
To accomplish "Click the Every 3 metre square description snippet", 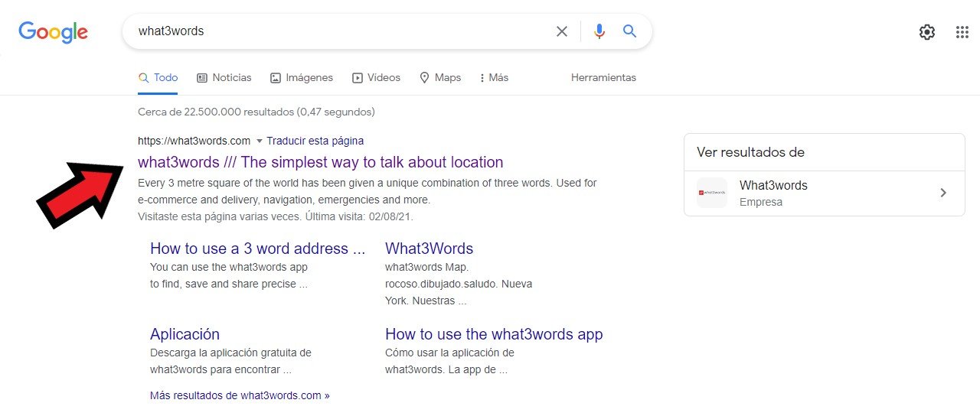I will [x=367, y=191].
